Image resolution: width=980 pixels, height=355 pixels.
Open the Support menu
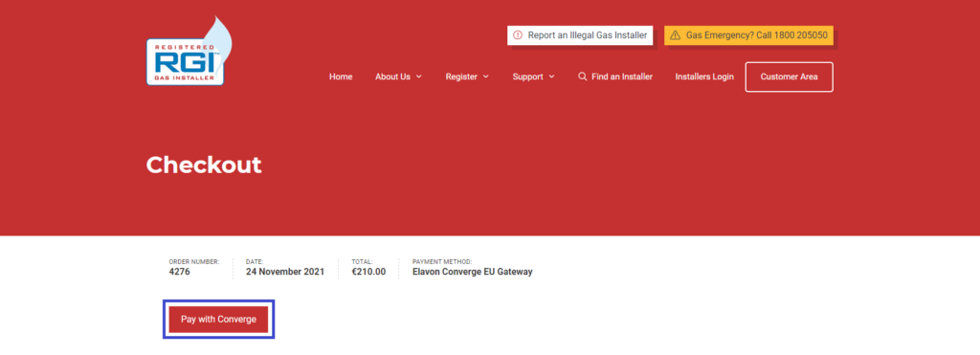coord(528,77)
